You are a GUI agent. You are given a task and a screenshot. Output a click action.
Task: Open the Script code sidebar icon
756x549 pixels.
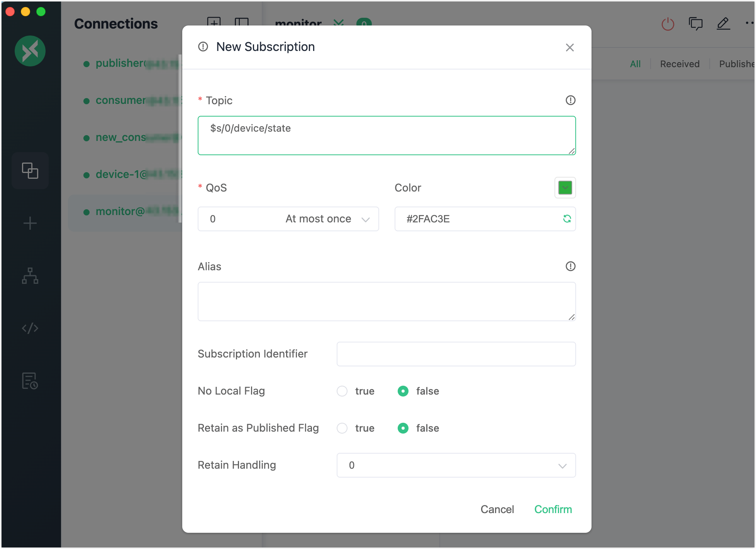30,328
